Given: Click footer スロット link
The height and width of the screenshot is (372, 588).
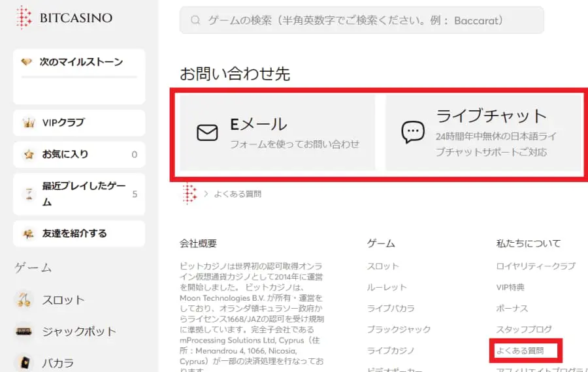Looking at the screenshot, I should 382,266.
